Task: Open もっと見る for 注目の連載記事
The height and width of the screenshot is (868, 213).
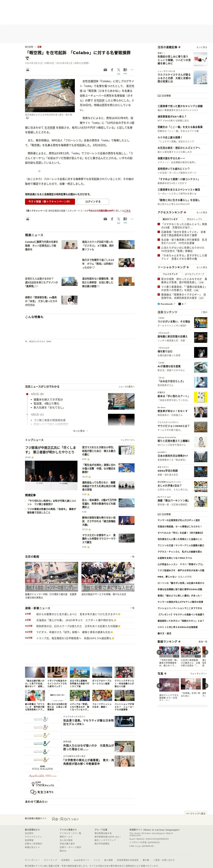Action: (x=202, y=47)
